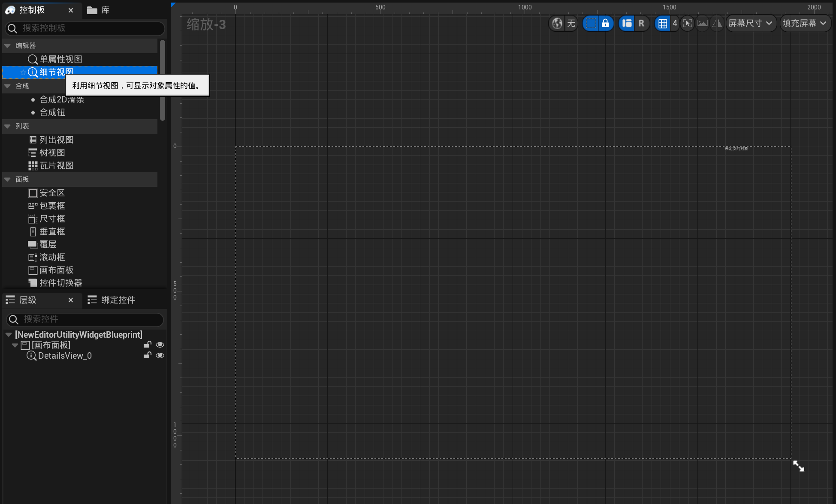Click the flip mirror triangle icon
Image resolution: width=836 pixels, height=504 pixels.
(717, 23)
